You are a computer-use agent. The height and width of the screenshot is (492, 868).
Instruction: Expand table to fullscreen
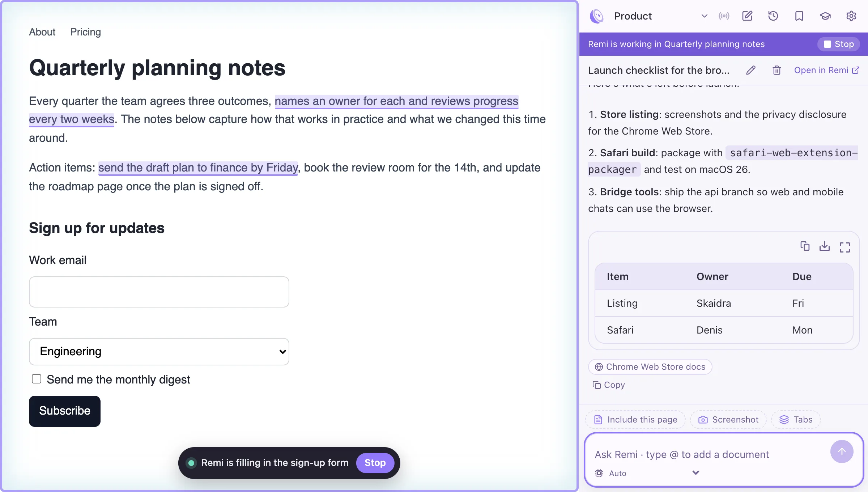[x=845, y=247]
